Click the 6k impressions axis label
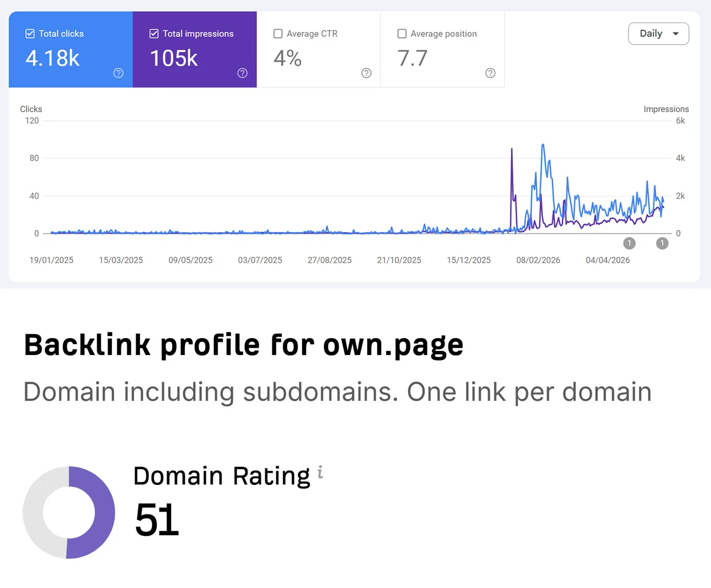Viewport: 711px width, 588px height. [x=681, y=121]
